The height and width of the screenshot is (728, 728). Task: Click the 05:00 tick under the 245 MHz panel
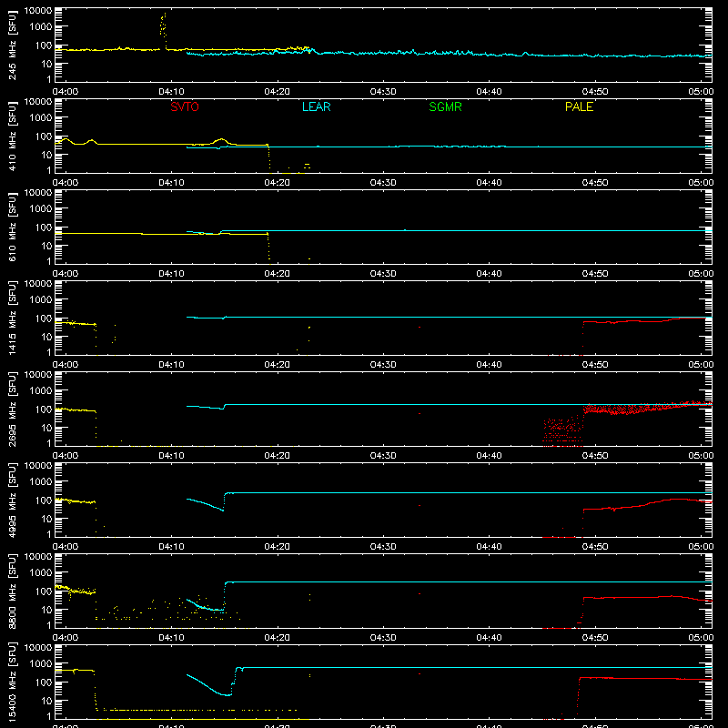701,92
